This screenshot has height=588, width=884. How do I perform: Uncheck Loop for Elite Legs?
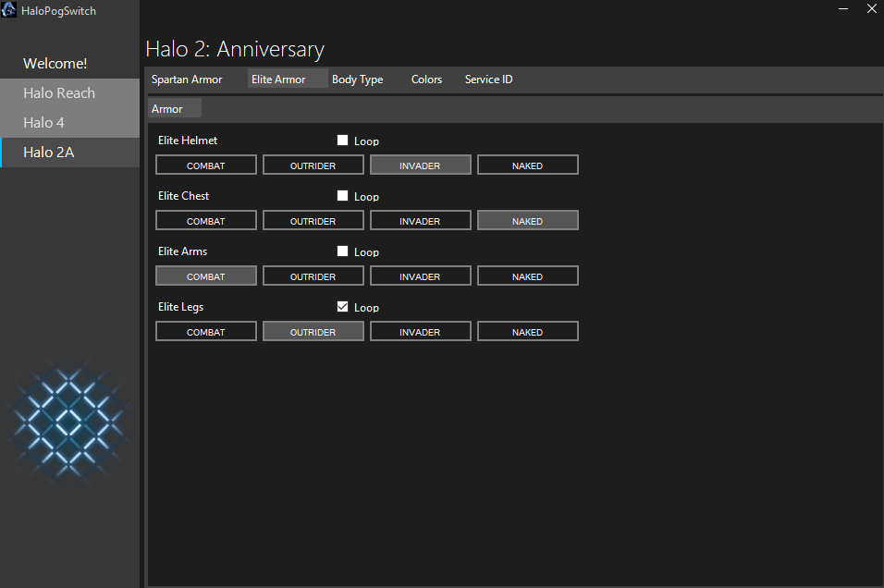[x=342, y=307]
